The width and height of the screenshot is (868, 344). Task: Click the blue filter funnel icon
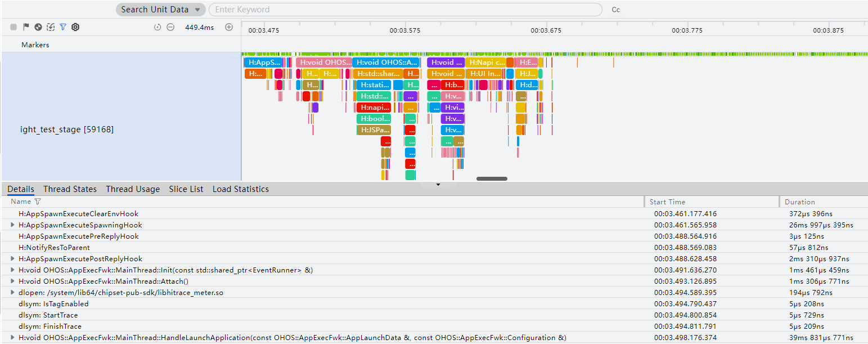click(63, 26)
